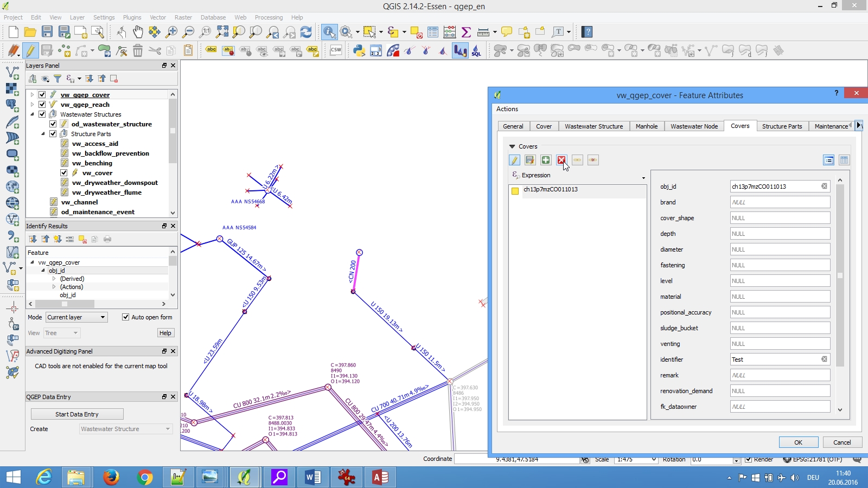Click the brand input field
Image resolution: width=868 pixels, height=488 pixels.
click(780, 202)
